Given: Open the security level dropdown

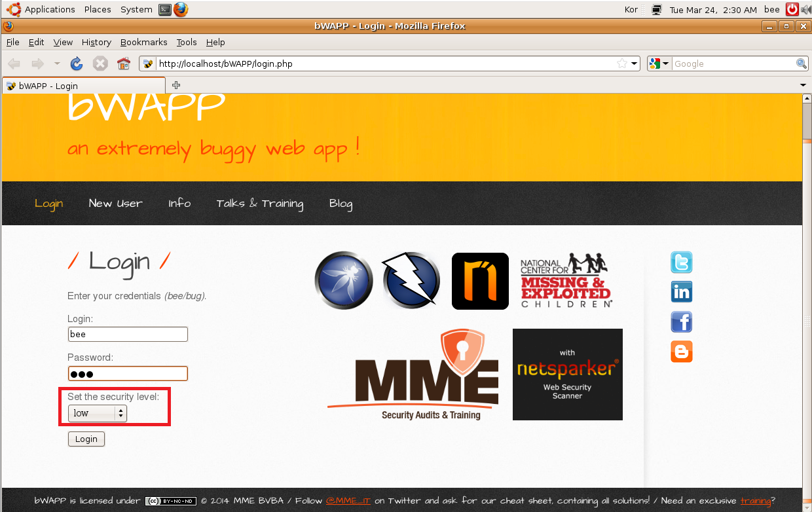Looking at the screenshot, I should tap(98, 413).
